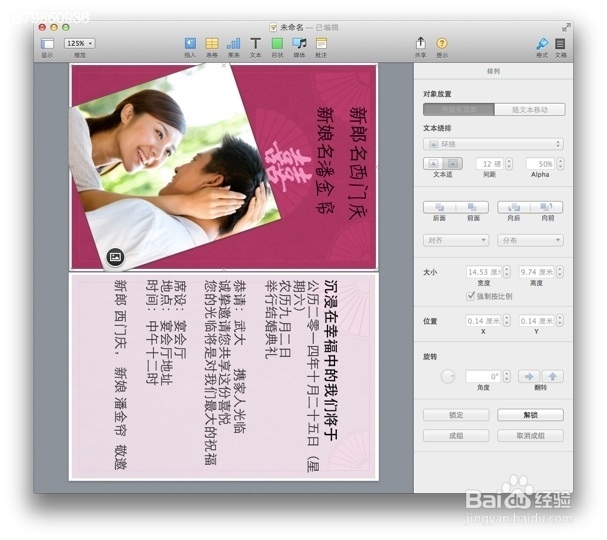Adjust the X position stepper
Image resolution: width=607 pixels, height=540 pixels.
click(x=507, y=321)
